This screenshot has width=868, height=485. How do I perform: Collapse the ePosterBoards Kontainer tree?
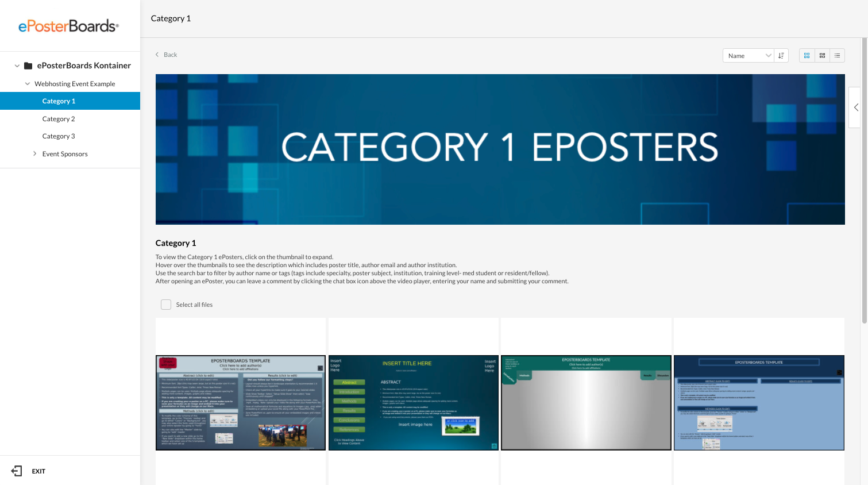17,66
